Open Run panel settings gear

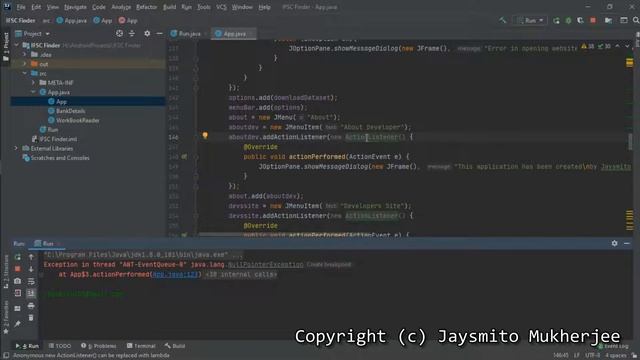[x=614, y=243]
